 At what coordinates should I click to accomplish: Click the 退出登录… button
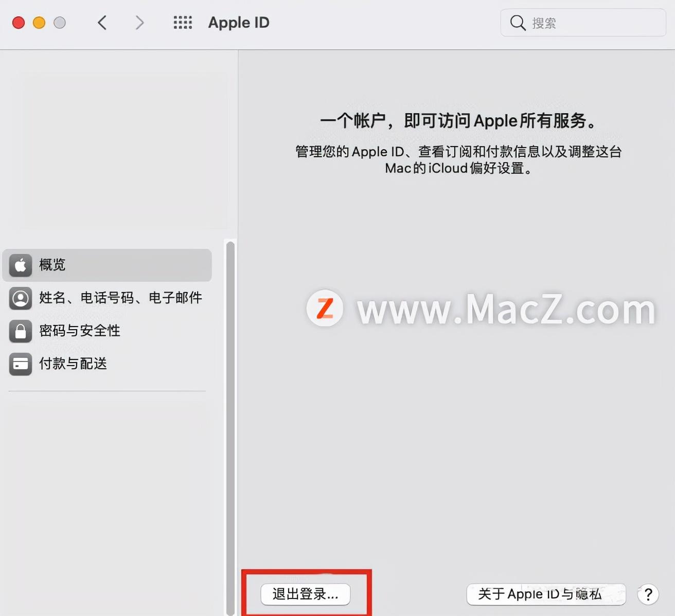[x=306, y=594]
